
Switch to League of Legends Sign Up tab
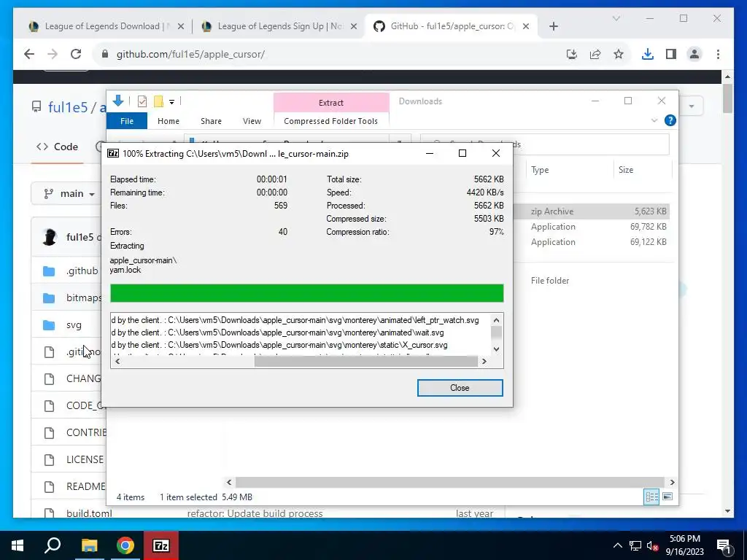(x=279, y=26)
